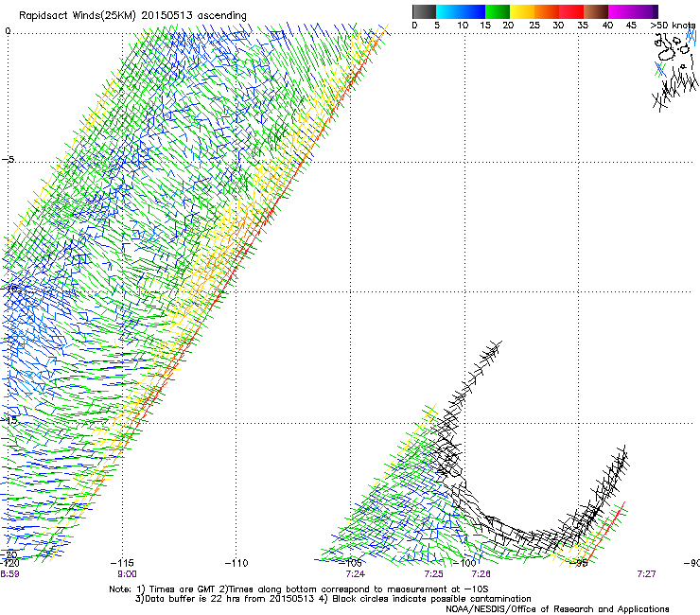Click the '-15' latitude axis label
Image resolution: width=700 pixels, height=615 pixels.
pos(10,420)
